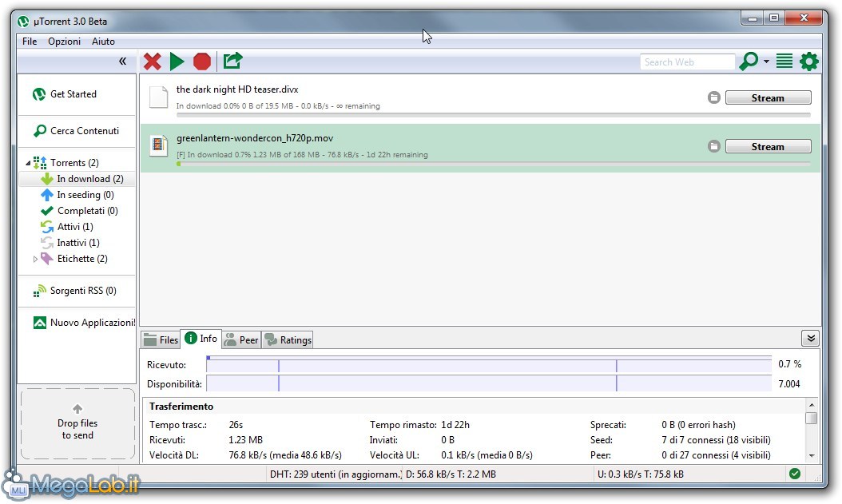Image resolution: width=842 pixels, height=504 pixels.
Task: Open the search engine dropdown arrow
Action: coord(766,62)
